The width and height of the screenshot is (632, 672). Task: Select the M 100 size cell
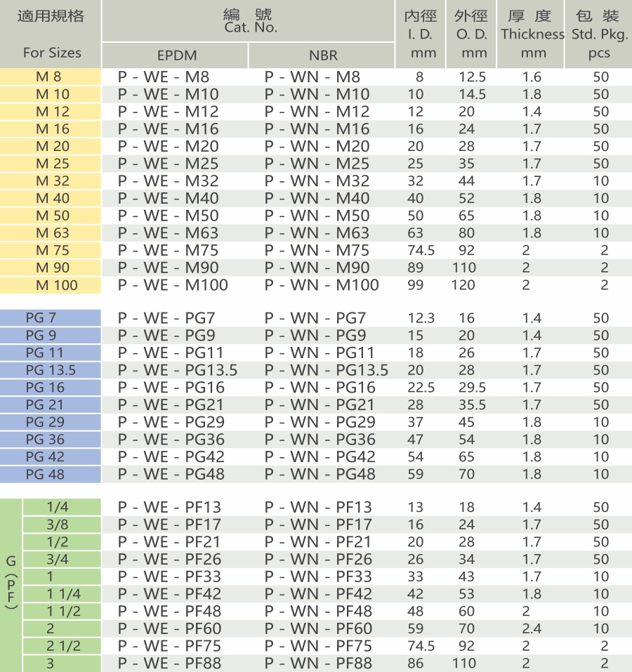tap(50, 285)
